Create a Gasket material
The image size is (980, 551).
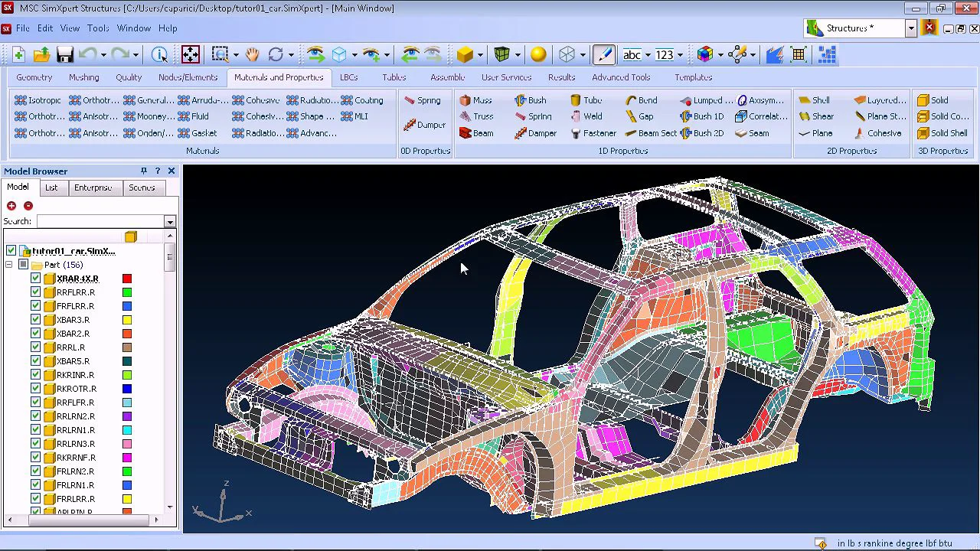click(x=198, y=133)
